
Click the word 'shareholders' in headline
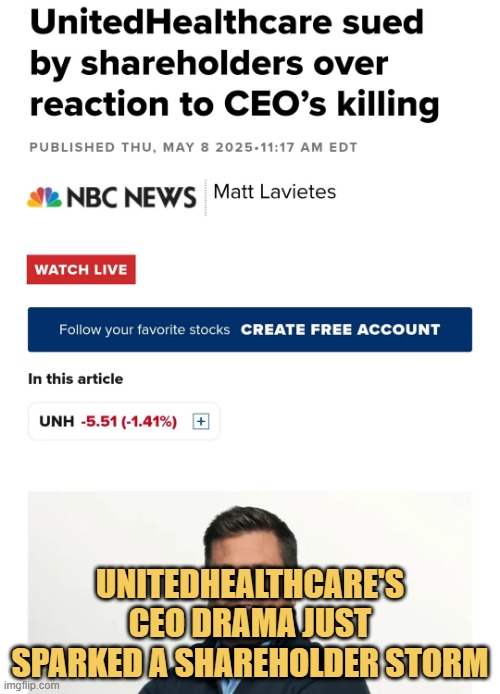click(x=193, y=63)
